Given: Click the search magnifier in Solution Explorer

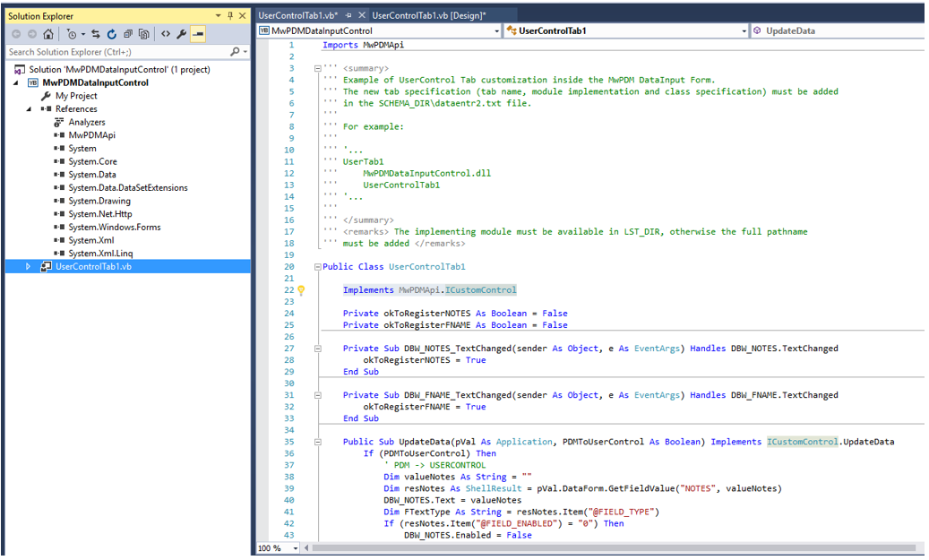Looking at the screenshot, I should click(236, 52).
